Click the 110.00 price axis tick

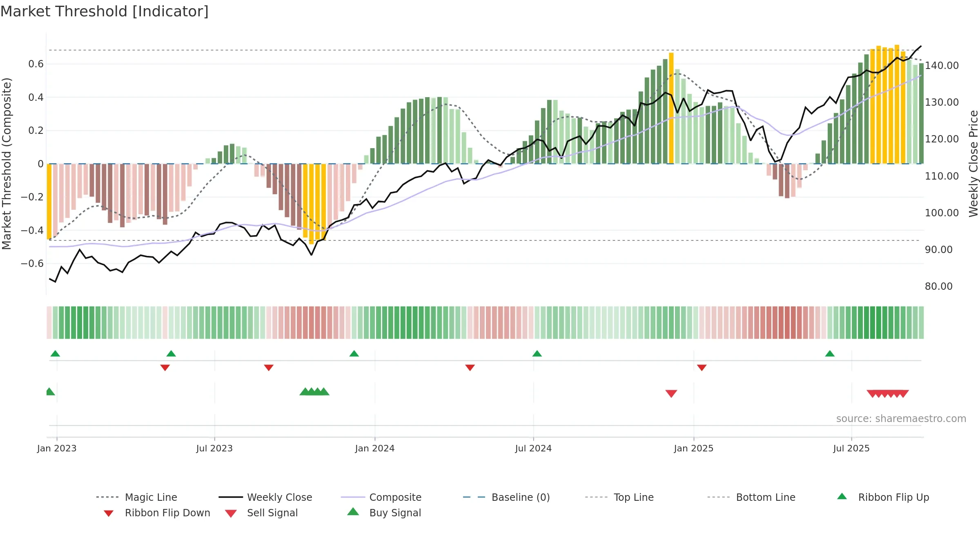point(942,176)
